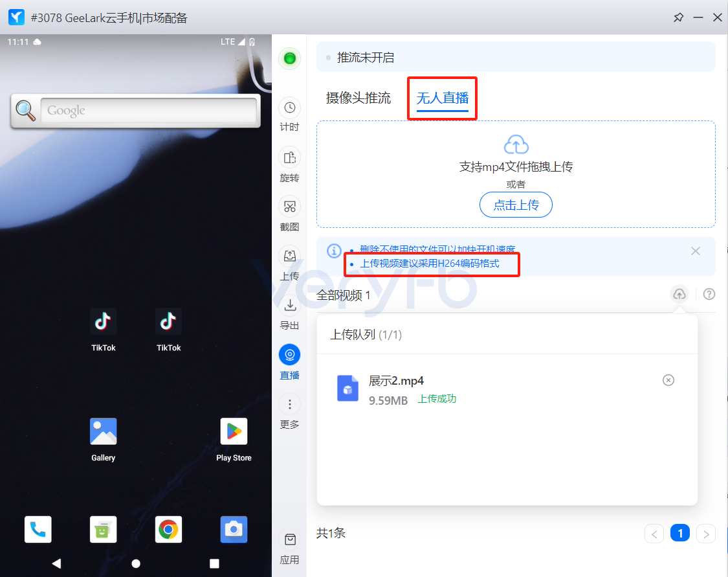Image resolution: width=728 pixels, height=577 pixels.
Task: Open the green store app in the dock
Action: click(x=103, y=529)
